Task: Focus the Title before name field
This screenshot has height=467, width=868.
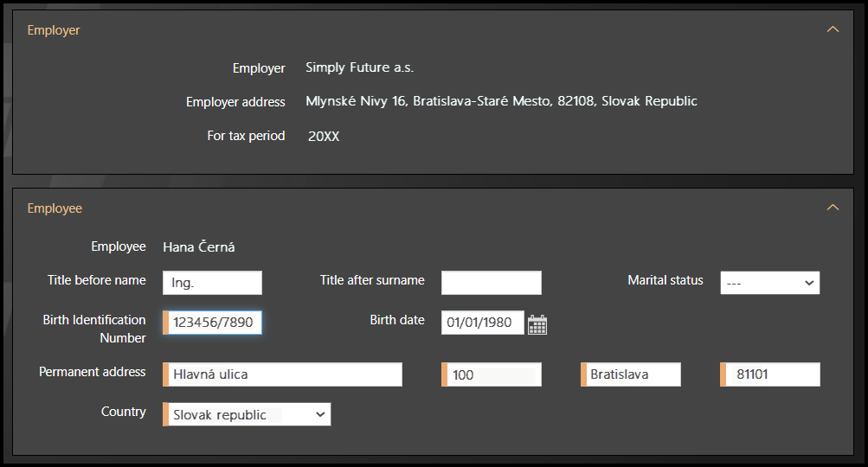Action: [x=212, y=283]
